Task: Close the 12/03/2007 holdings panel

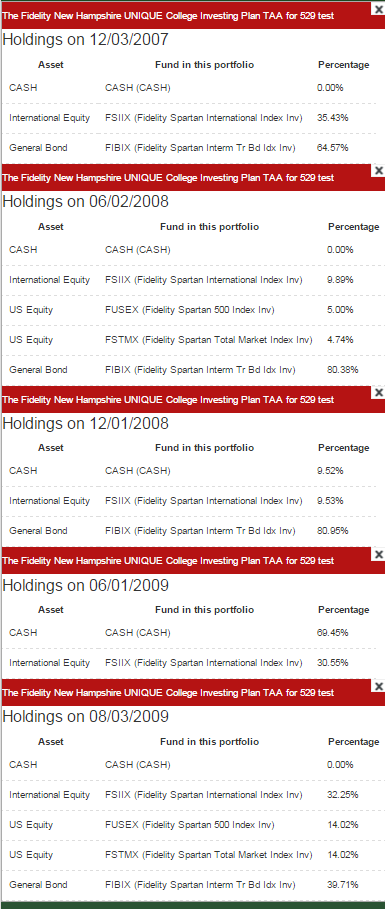Action: pyautogui.click(x=379, y=8)
